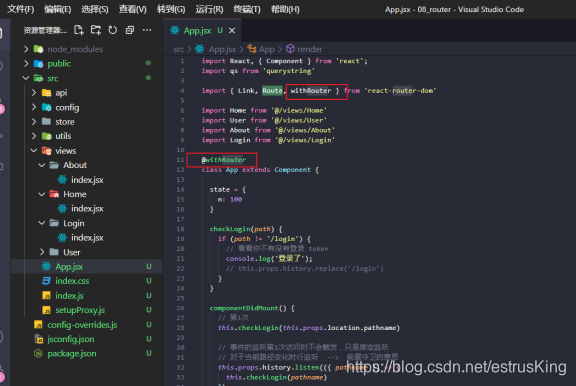This screenshot has height=386, width=576.
Task: Open index.js in the file tree
Action: point(69,296)
